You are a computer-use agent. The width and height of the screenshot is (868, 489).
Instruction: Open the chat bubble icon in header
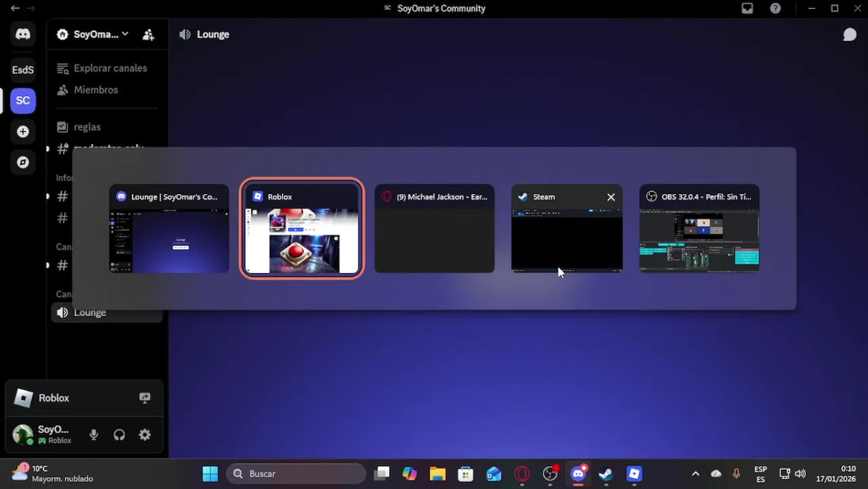pos(849,35)
